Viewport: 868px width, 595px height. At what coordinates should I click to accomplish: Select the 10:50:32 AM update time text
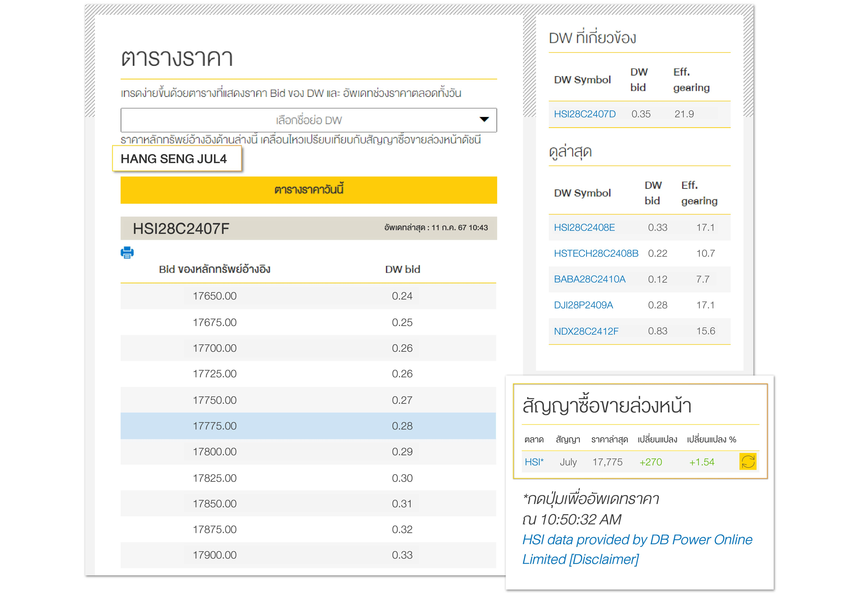point(572,519)
